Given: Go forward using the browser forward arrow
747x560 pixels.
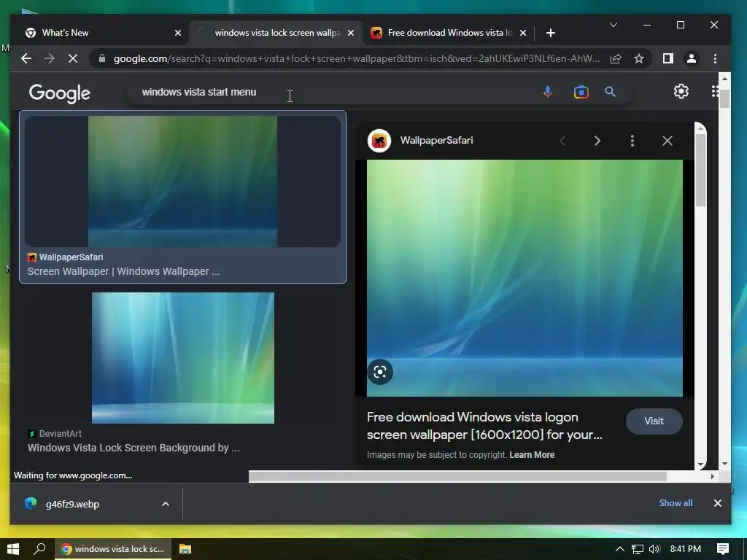Looking at the screenshot, I should point(50,58).
